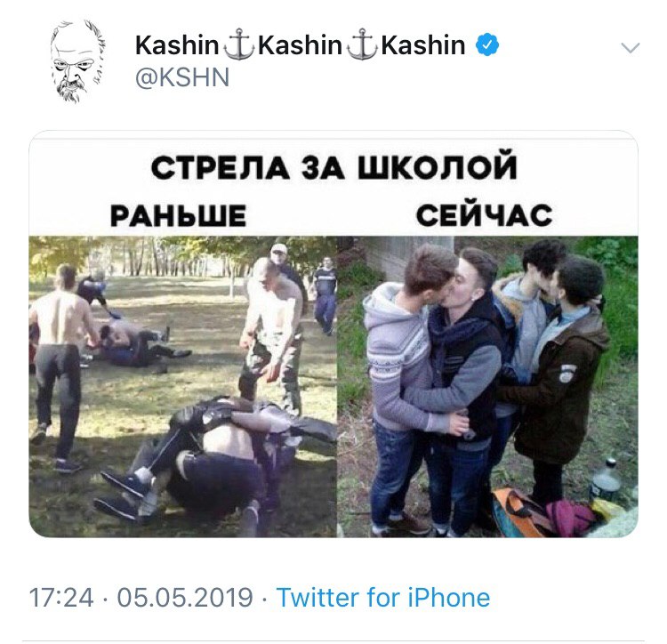The width and height of the screenshot is (667, 644).
Task: Click the blue verified badge
Action: pyautogui.click(x=487, y=45)
